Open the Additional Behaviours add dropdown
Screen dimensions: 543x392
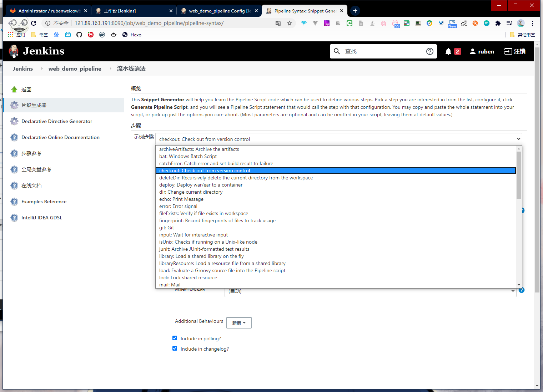239,323
